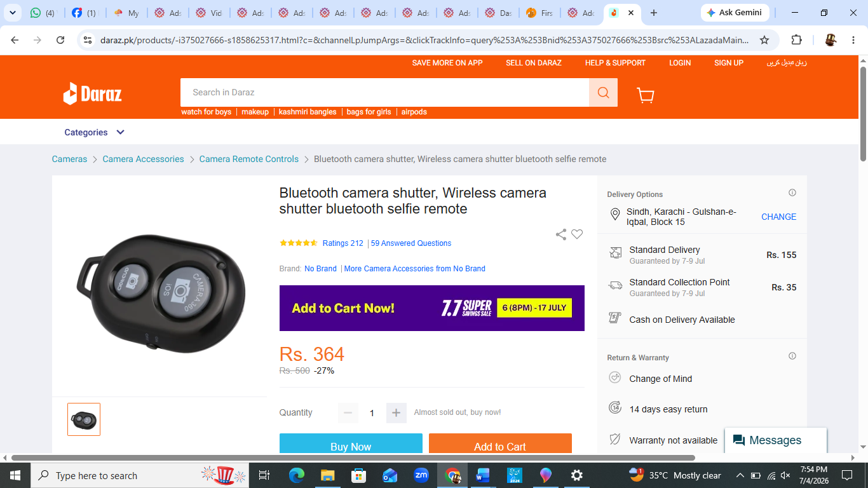Open the Chrome profile avatar

(x=831, y=40)
